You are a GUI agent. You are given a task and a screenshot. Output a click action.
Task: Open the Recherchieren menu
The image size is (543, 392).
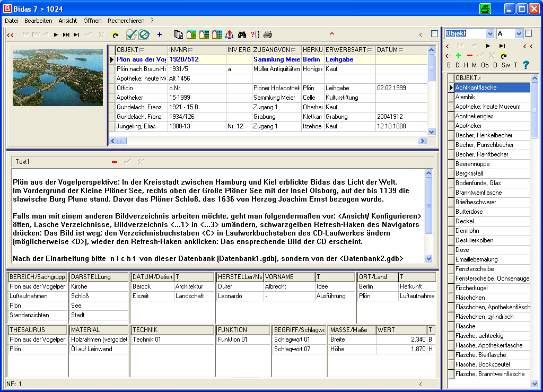click(126, 21)
